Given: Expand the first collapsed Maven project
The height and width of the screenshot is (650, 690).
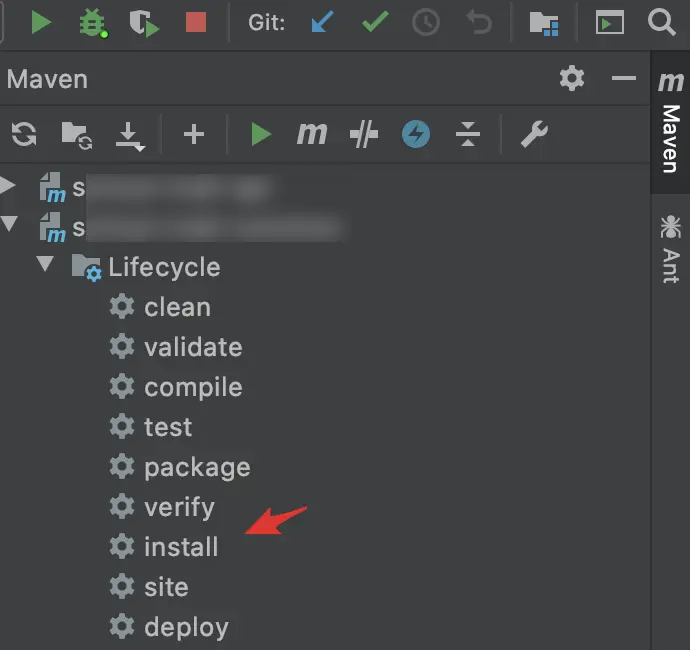Looking at the screenshot, I should [x=7, y=185].
